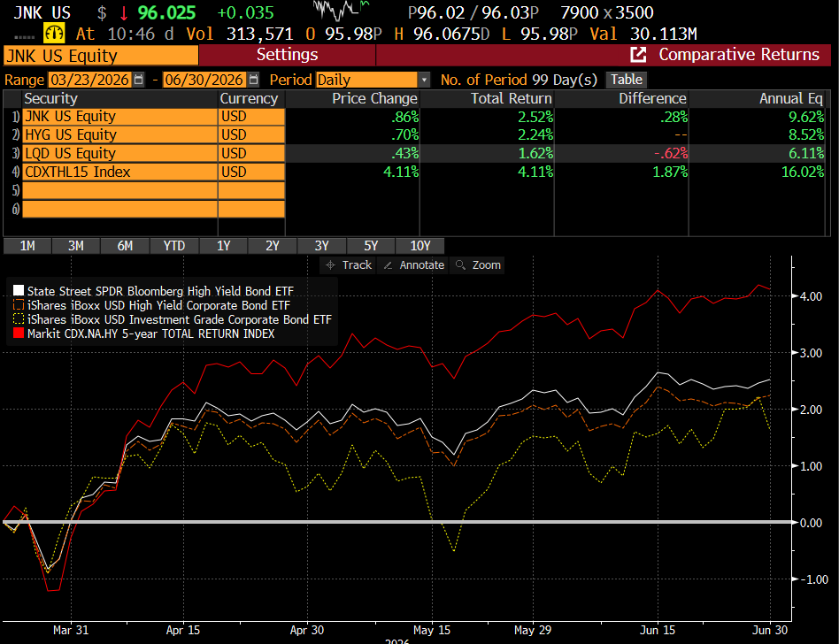Select the 1Y range button
This screenshot has height=644, width=839.
[x=223, y=246]
